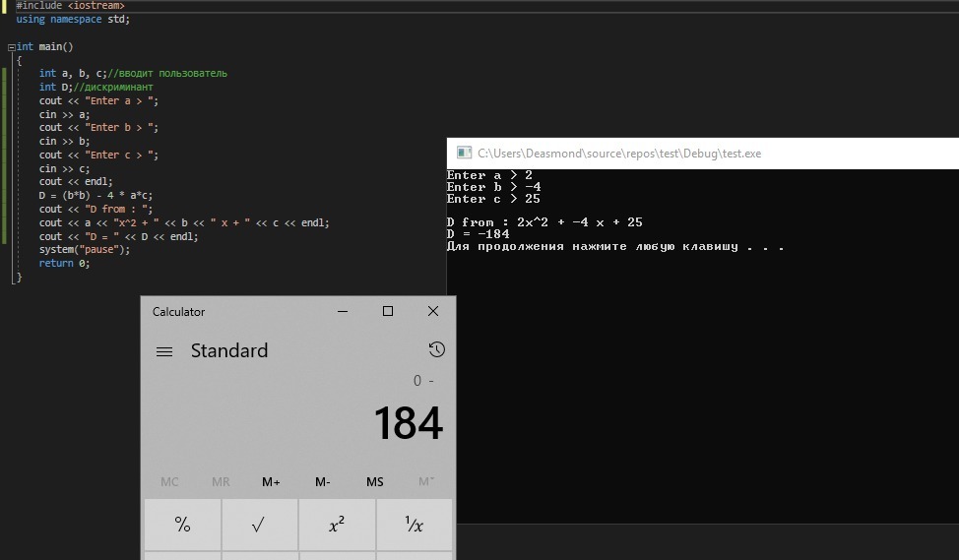The height and width of the screenshot is (560, 959).
Task: Click the MC memory clear button
Action: [x=169, y=481]
